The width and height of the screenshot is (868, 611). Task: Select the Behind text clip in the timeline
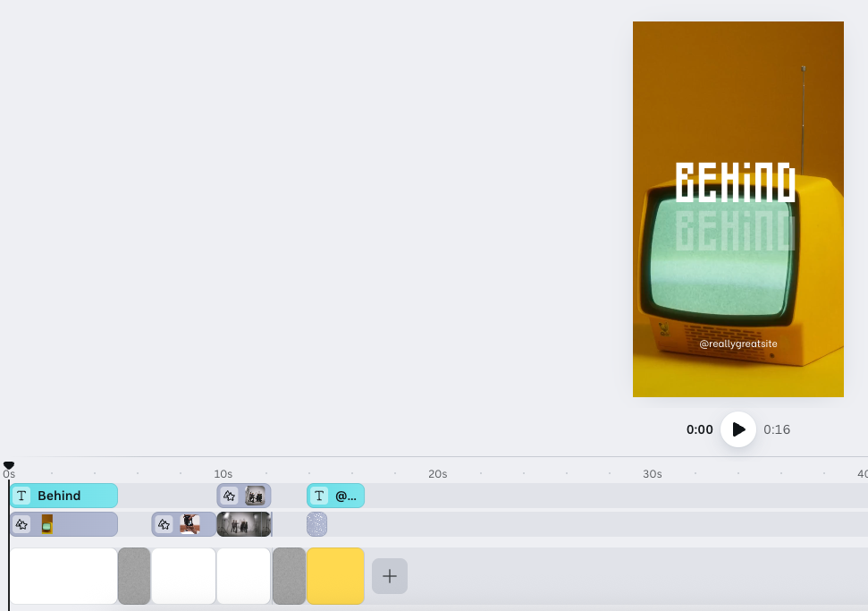point(72,495)
